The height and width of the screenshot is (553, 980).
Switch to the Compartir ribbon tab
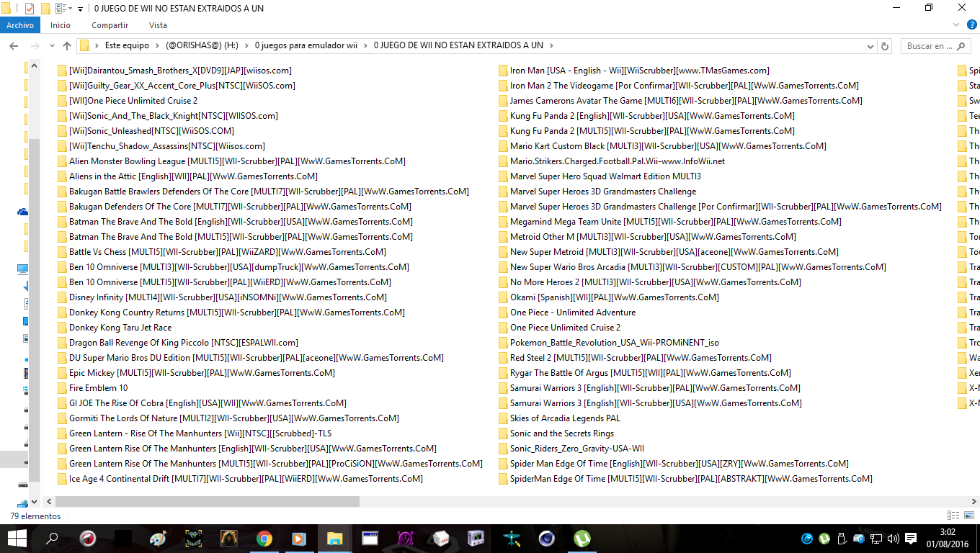[110, 25]
